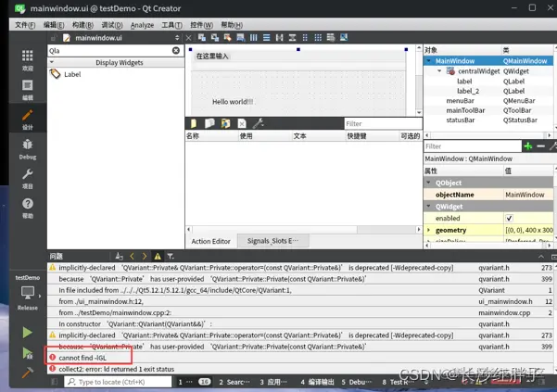This screenshot has width=557, height=392.
Task: Open the 工具(T) menu
Action: tap(172, 25)
